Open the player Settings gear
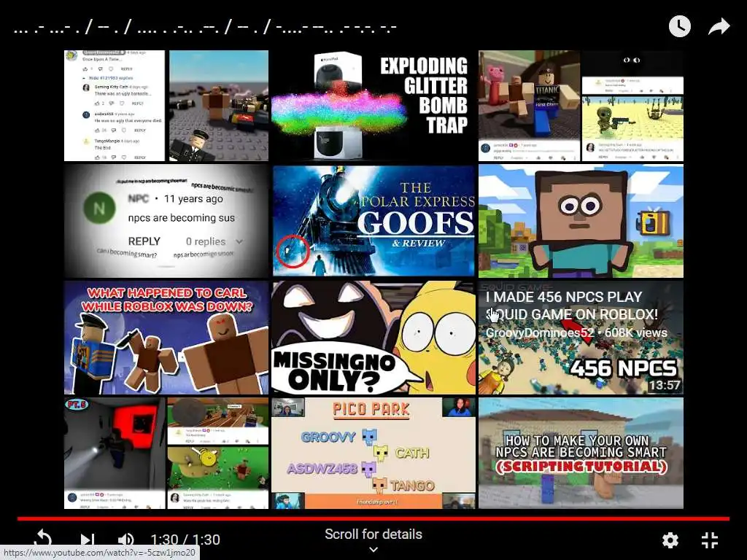747x560 pixels. click(670, 540)
